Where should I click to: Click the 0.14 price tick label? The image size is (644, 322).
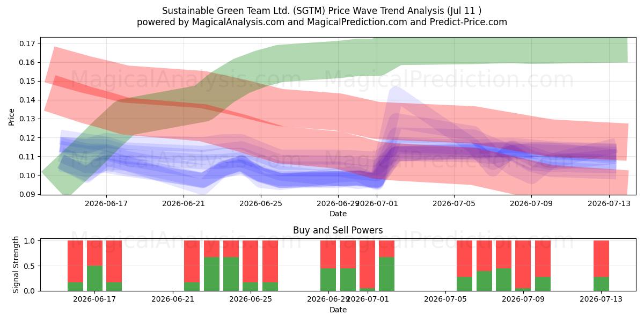[x=28, y=100]
